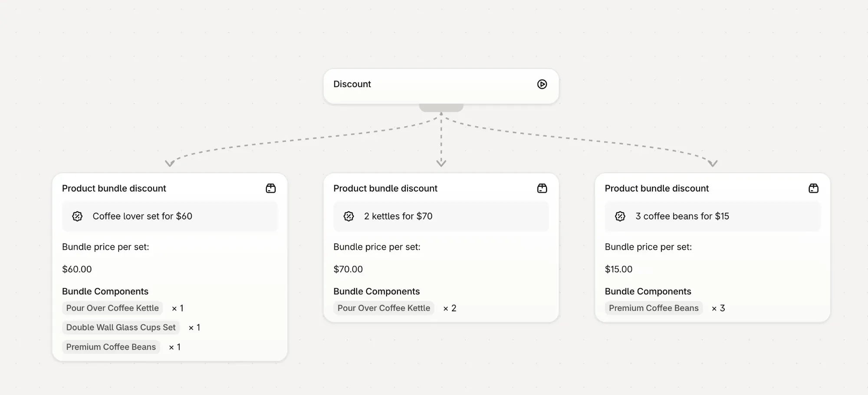The width and height of the screenshot is (868, 395).
Task: Click 'Bundle Components' heading in $60 card
Action: (105, 291)
